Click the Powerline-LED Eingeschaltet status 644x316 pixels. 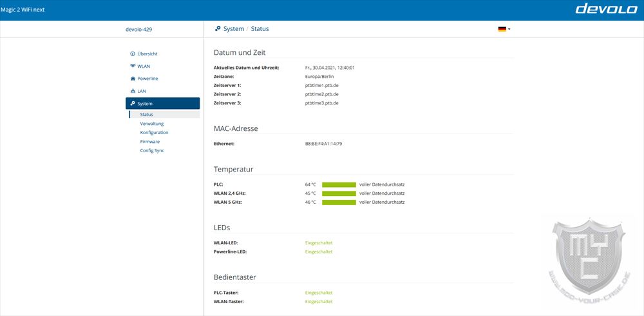[x=319, y=252]
